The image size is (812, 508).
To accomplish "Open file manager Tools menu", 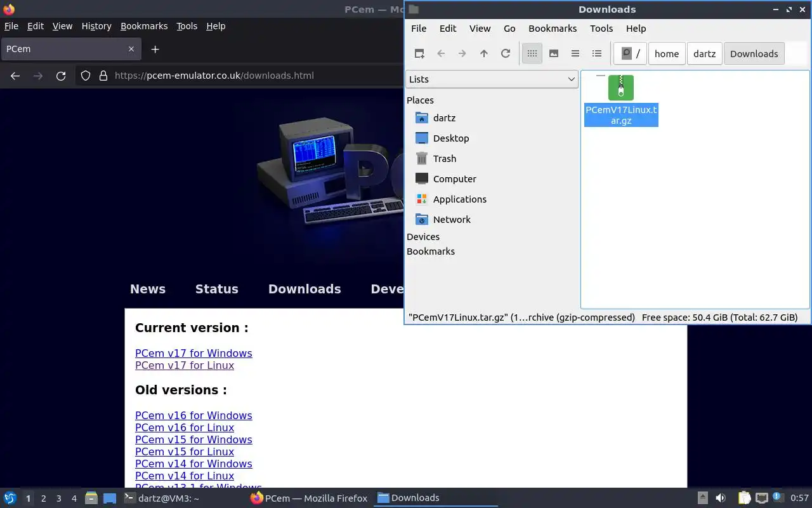I will coord(601,29).
